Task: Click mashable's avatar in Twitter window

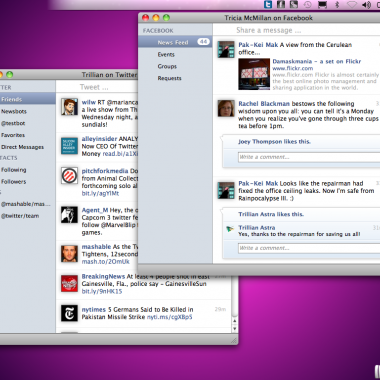Action: 69,254
